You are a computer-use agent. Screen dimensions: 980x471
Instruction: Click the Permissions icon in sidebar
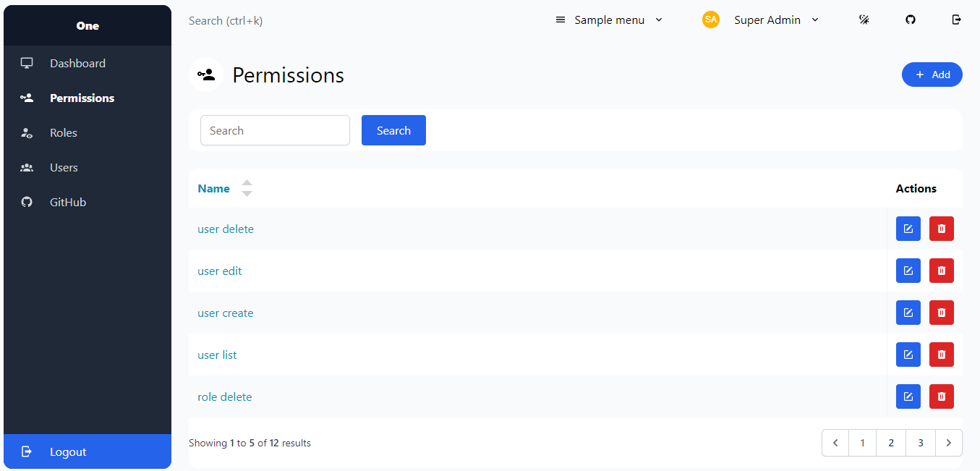(x=27, y=98)
